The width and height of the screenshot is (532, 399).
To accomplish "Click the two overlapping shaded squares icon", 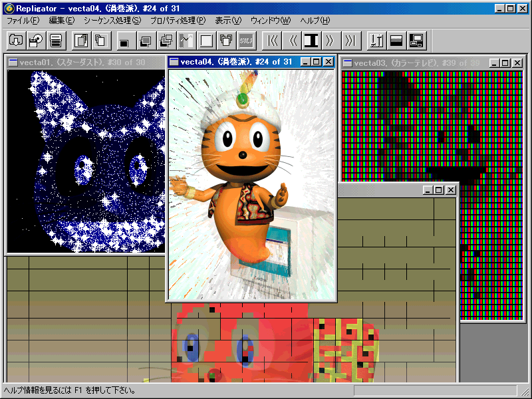I will 146,41.
